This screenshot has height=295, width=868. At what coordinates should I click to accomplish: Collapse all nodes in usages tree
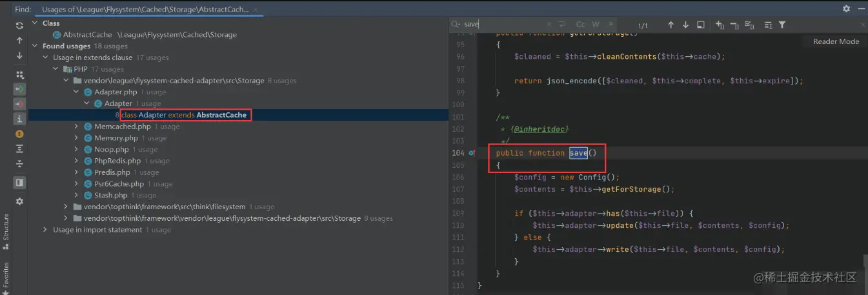pyautogui.click(x=19, y=163)
